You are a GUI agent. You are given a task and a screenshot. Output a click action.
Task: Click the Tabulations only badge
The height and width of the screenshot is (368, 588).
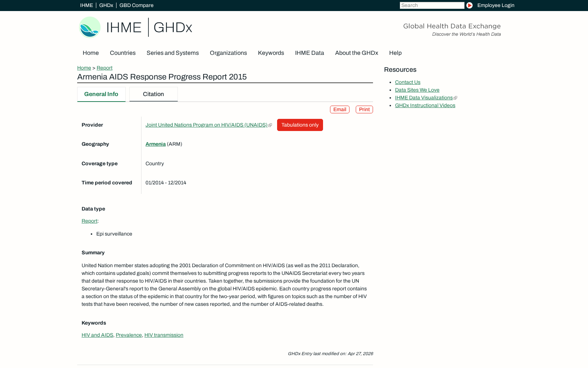tap(300, 125)
